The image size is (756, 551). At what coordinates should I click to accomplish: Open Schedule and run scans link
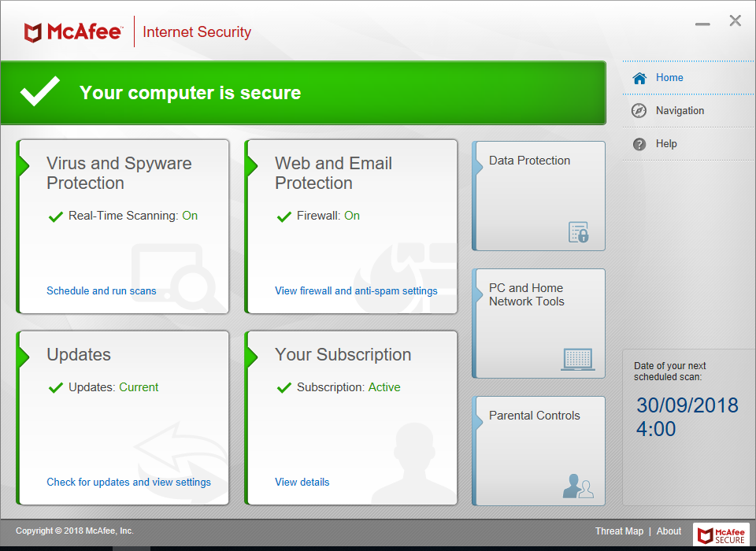coord(102,291)
